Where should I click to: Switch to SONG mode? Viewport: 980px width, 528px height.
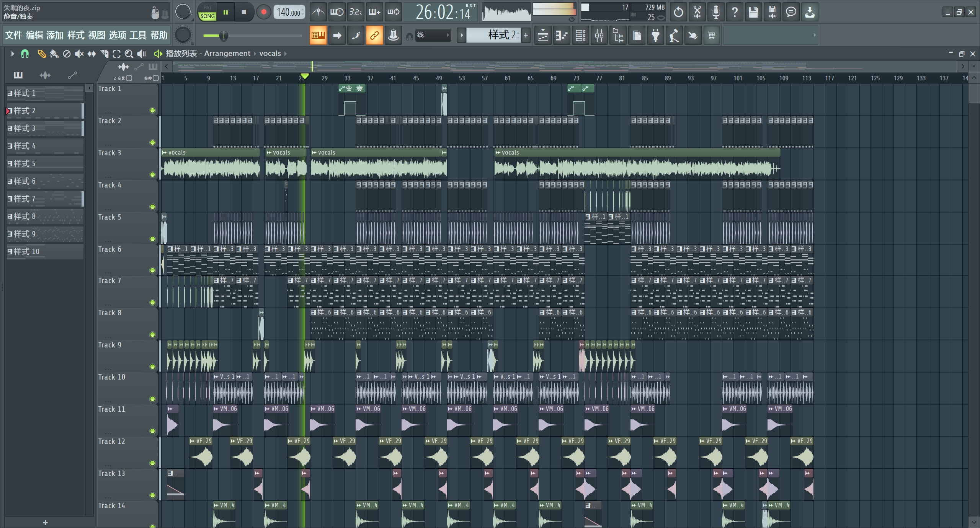207,16
